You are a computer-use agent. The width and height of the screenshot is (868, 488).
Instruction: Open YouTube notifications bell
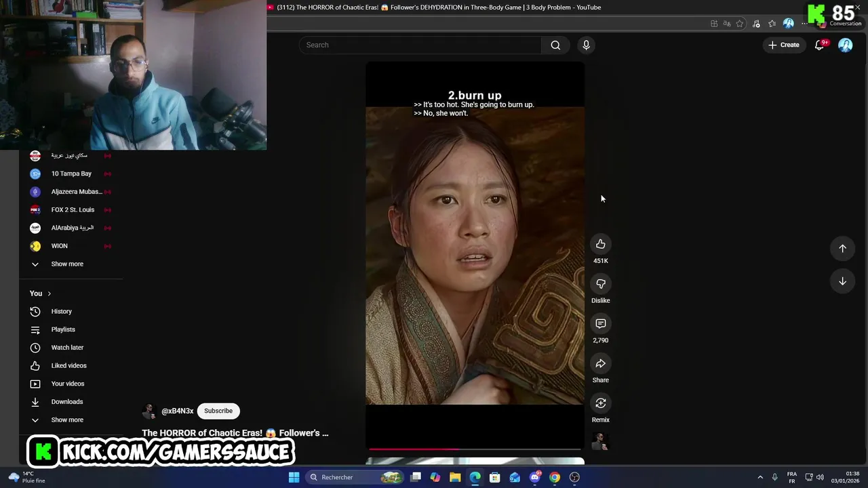pos(819,45)
